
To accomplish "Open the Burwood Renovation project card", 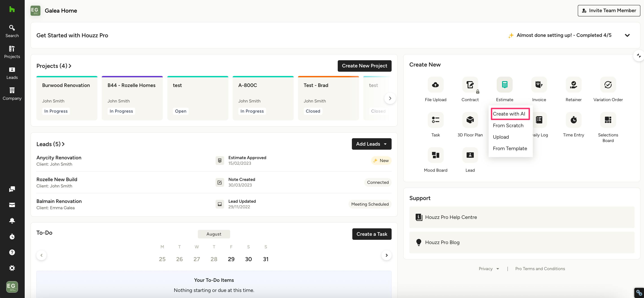I will [67, 98].
